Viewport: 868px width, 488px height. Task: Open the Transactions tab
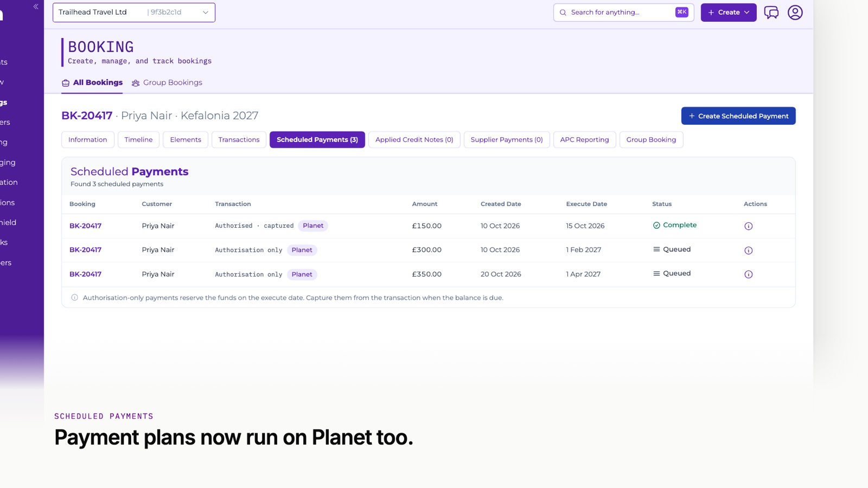pos(239,140)
